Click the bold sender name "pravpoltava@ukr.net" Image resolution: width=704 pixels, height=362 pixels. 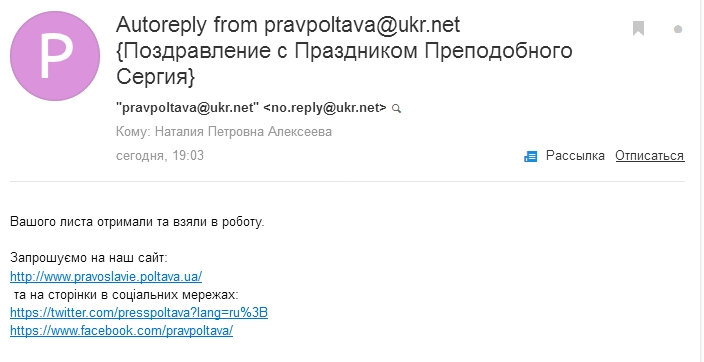(x=188, y=108)
